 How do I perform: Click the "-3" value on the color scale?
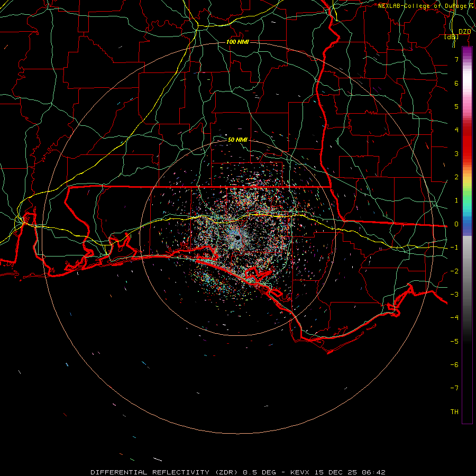[x=454, y=295]
